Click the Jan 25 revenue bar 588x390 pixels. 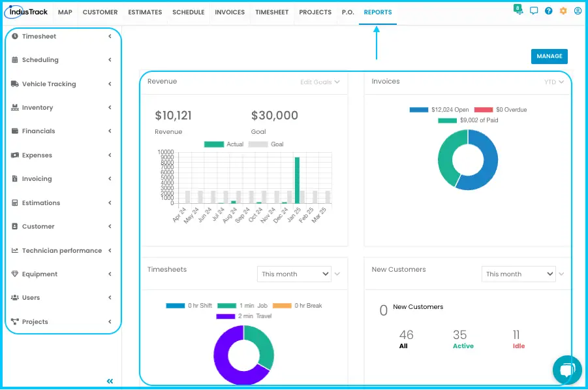click(297, 180)
